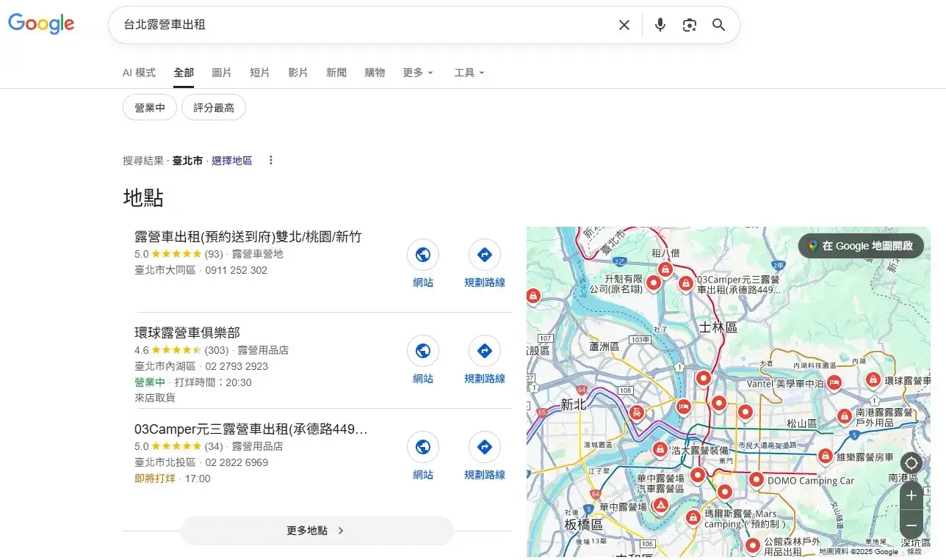Click phone number 0911 252 302
This screenshot has height=560, width=946.
point(236,270)
